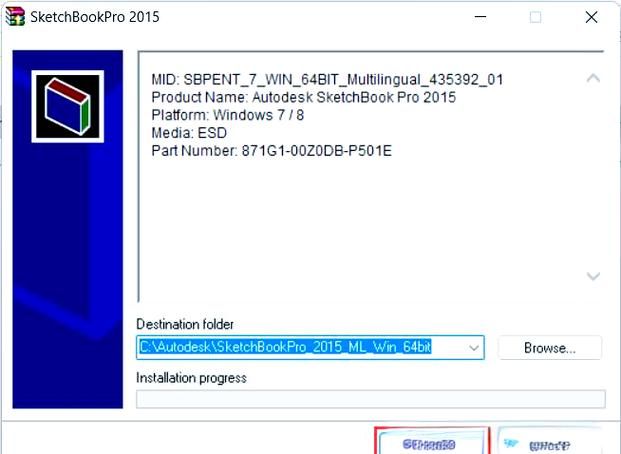Click the WinRAR books icon in title bar
The height and width of the screenshot is (454, 621).
click(x=15, y=17)
